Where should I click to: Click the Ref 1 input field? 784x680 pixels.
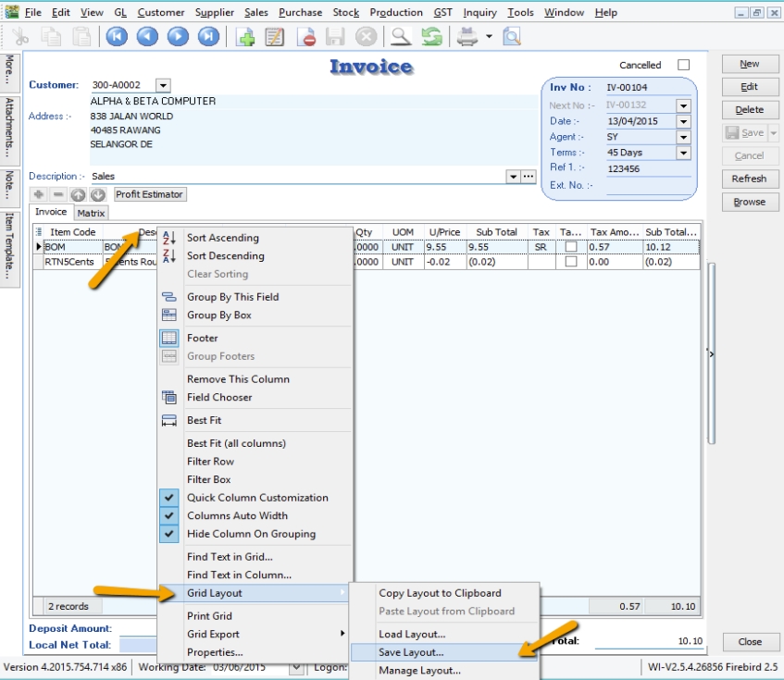(647, 169)
